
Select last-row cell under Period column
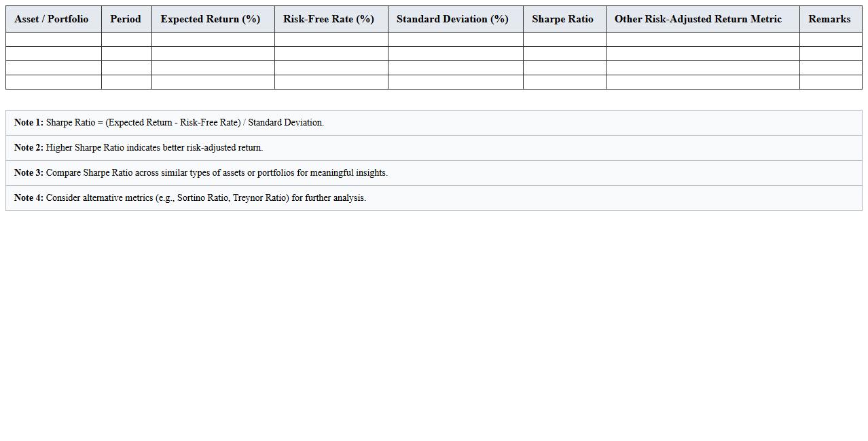coord(126,82)
